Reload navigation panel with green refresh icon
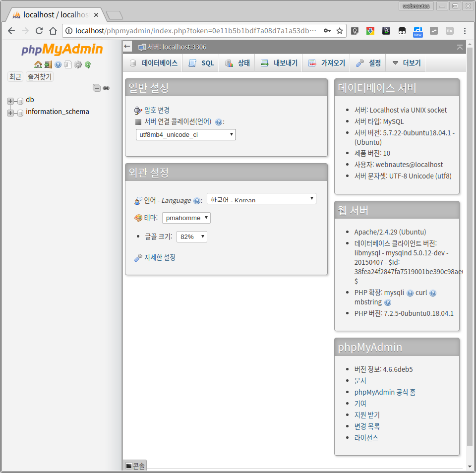 pos(88,64)
